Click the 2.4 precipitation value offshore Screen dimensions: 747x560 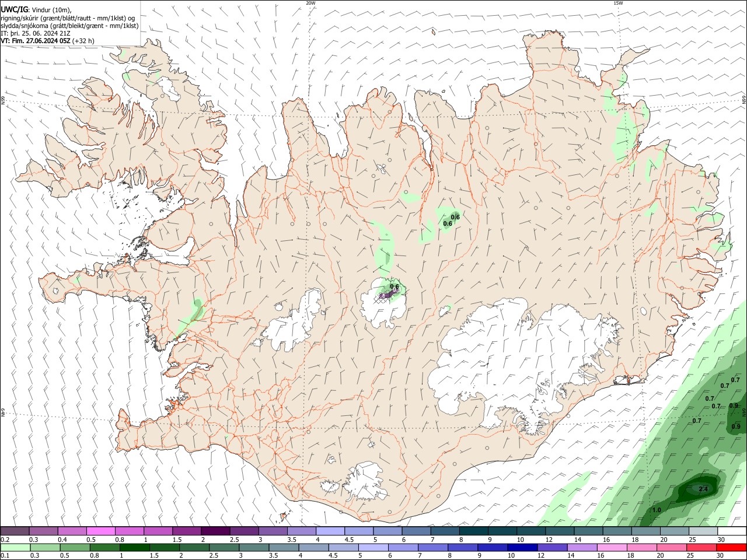click(x=703, y=489)
